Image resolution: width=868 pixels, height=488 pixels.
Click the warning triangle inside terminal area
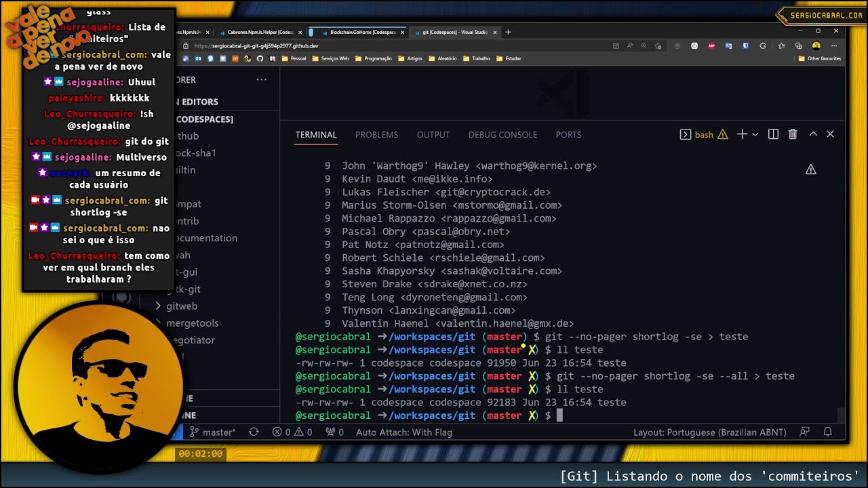point(810,169)
